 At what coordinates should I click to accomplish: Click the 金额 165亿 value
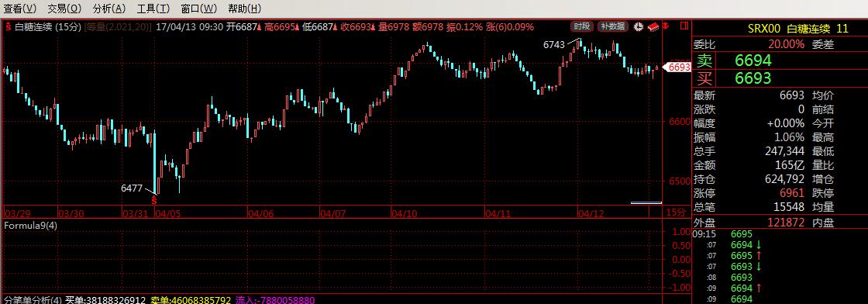point(790,165)
